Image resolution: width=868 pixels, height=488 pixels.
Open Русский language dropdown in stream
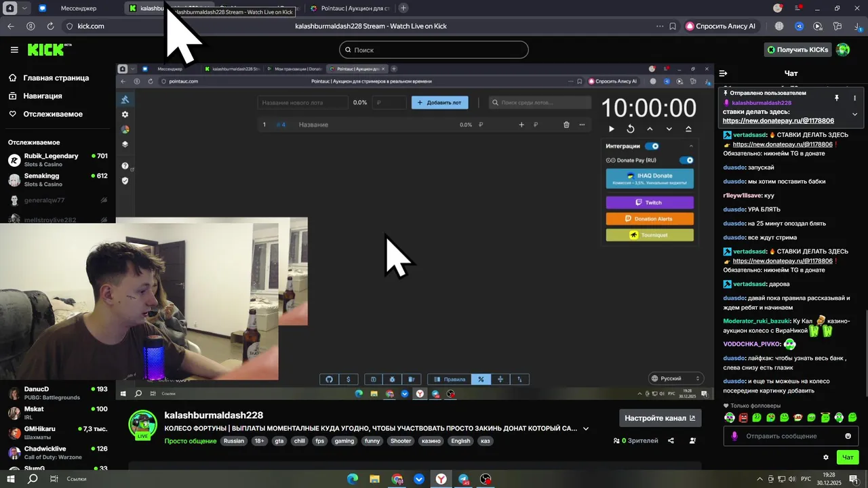675,378
